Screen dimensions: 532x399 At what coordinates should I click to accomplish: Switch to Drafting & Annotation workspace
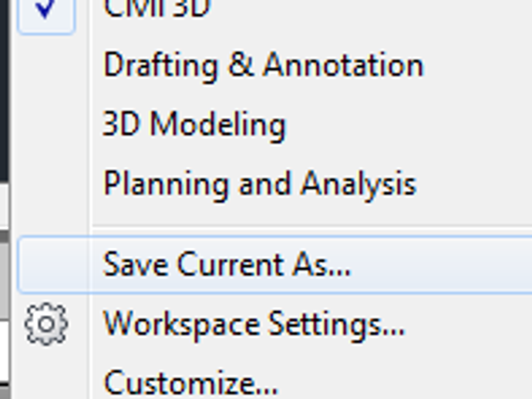[x=263, y=65]
